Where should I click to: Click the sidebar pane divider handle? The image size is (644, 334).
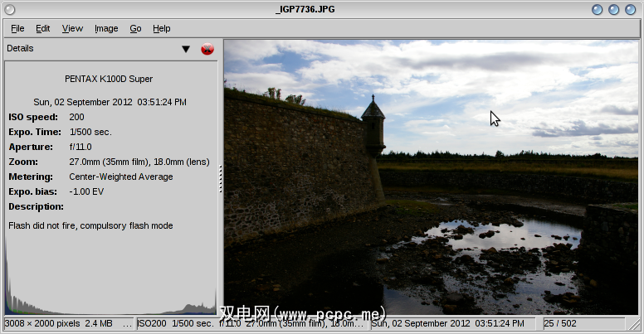click(x=221, y=179)
